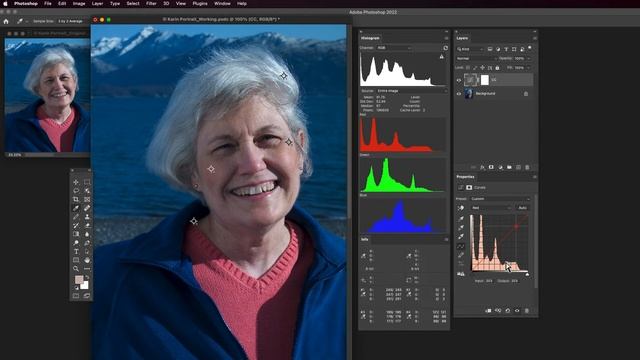Select the Crop tool
640x360 pixels.
click(76, 200)
